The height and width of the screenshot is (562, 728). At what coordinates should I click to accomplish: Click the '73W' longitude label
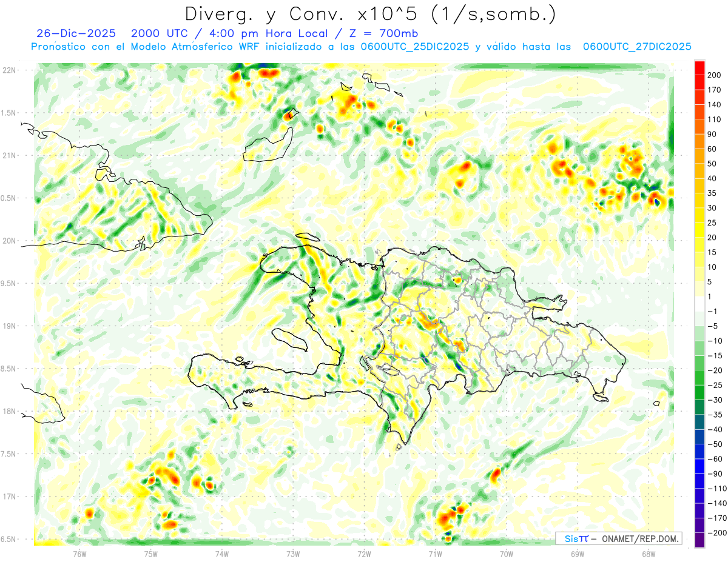click(293, 553)
